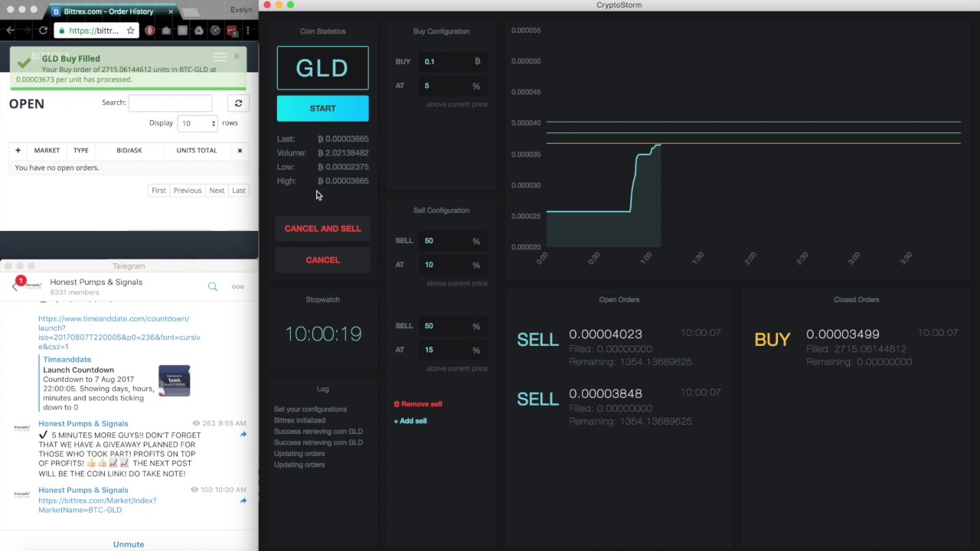Open Honest Pumps & Signals channel header
Viewport: 980px width, 551px height.
96,287
